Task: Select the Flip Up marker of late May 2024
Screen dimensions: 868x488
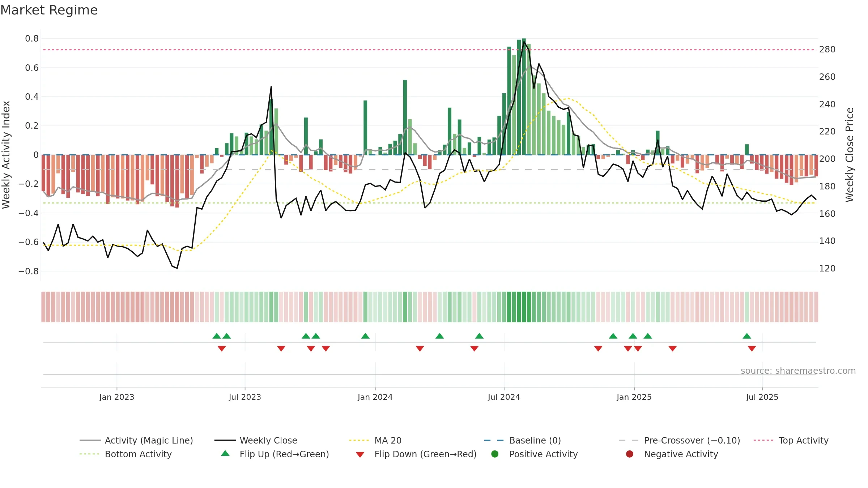Action: tap(479, 336)
